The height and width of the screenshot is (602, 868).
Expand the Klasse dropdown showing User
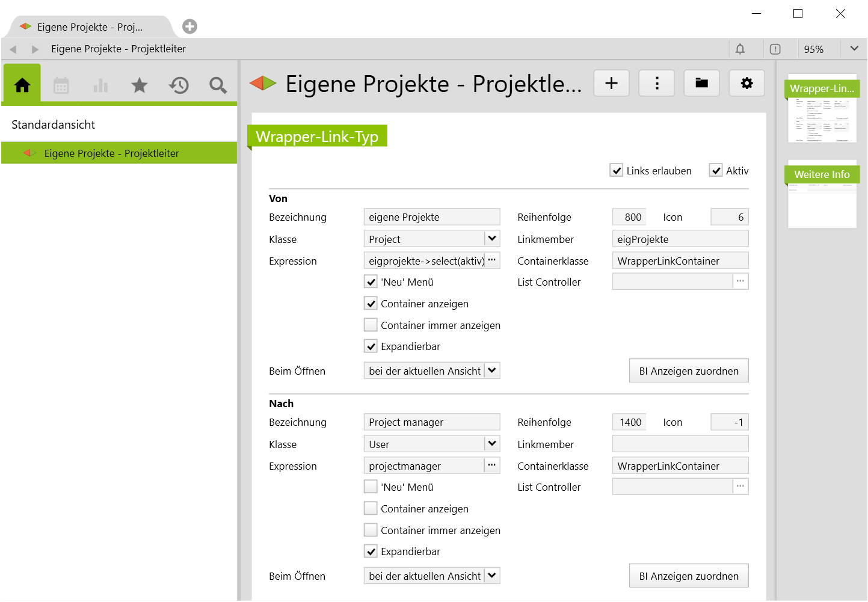click(492, 444)
